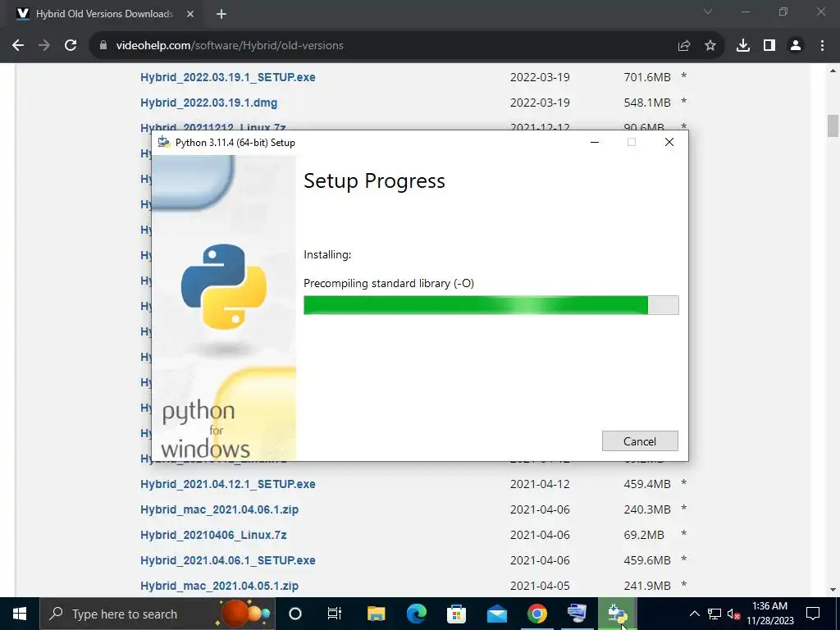
Task: Show hidden system tray icons
Action: click(694, 614)
